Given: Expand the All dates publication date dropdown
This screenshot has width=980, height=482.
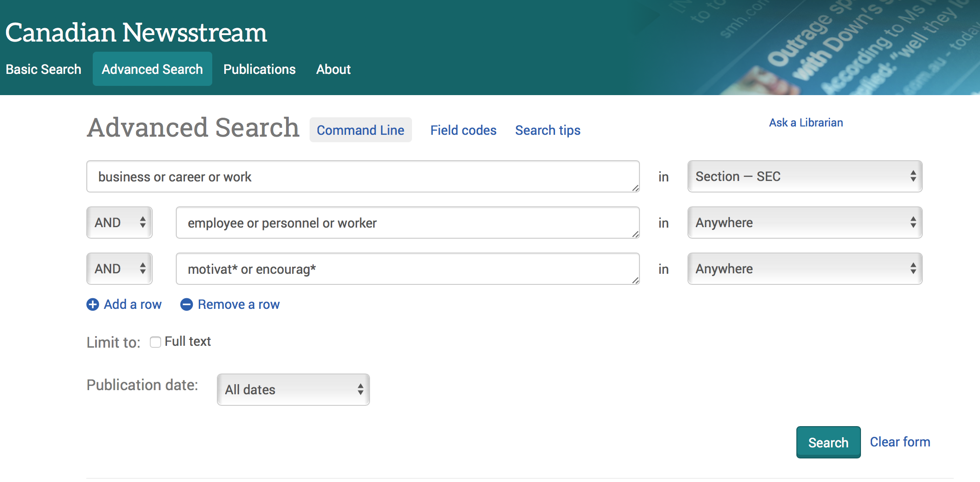Looking at the screenshot, I should point(293,390).
